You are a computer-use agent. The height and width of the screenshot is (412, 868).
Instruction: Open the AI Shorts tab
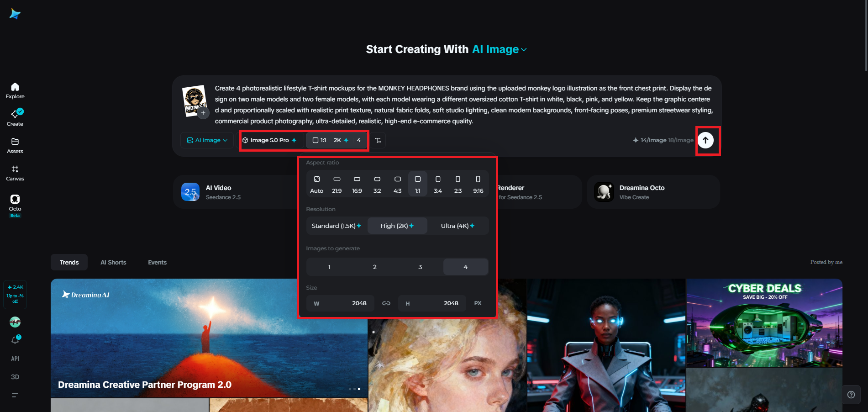click(113, 262)
